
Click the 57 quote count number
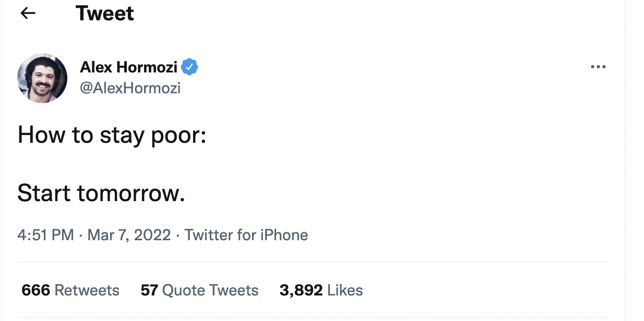tap(149, 290)
